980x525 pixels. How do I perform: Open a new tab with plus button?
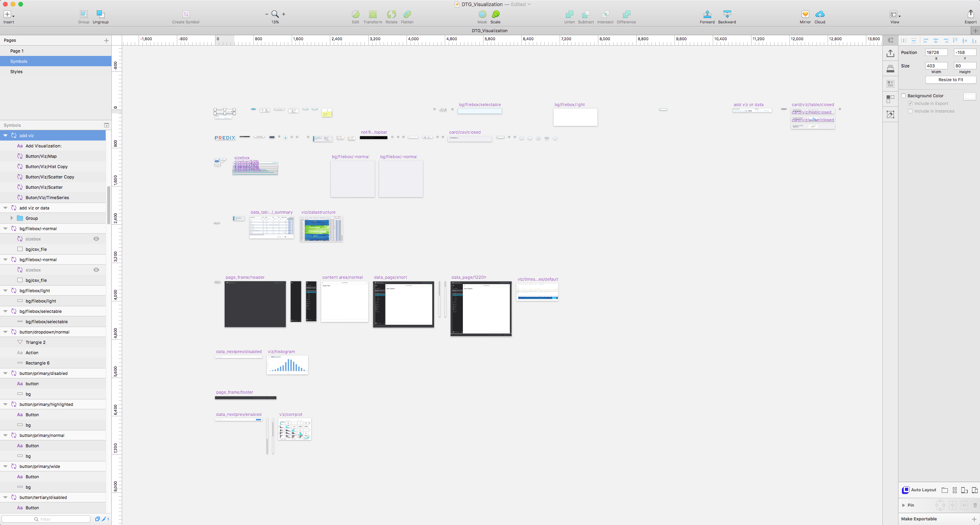click(x=975, y=31)
